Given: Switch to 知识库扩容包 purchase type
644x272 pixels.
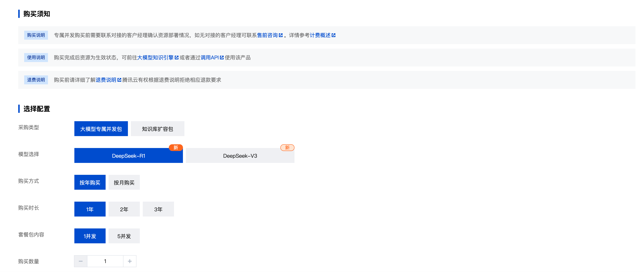Looking at the screenshot, I should click(157, 129).
